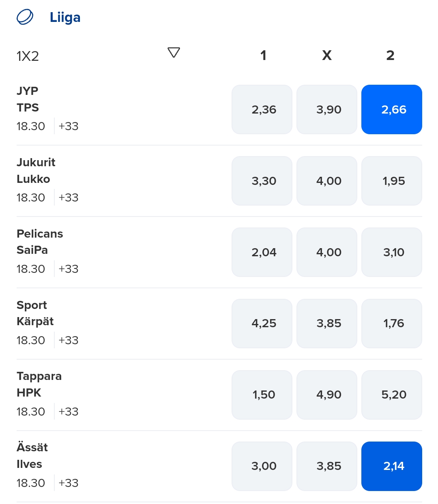Show +33 more markets for Tappara–HPK
Viewport: 438px width, 504px height.
pos(68,412)
